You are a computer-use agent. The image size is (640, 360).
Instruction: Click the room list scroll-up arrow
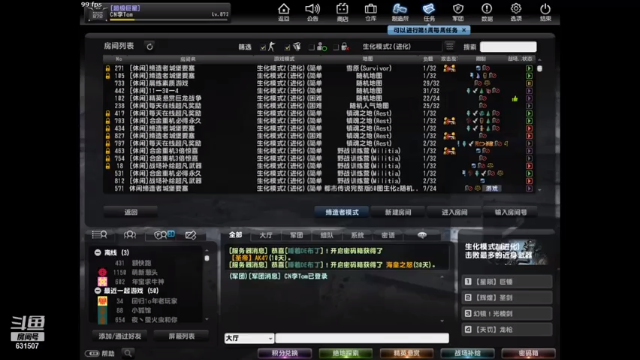tap(540, 60)
